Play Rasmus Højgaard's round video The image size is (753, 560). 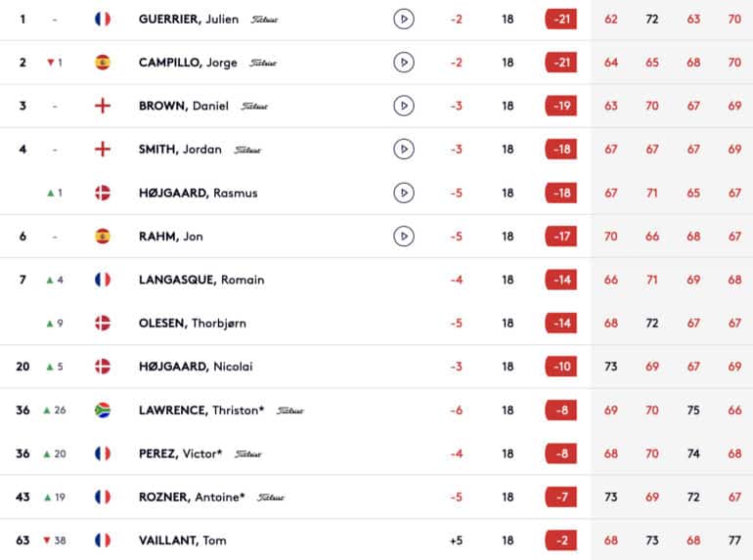click(x=403, y=193)
